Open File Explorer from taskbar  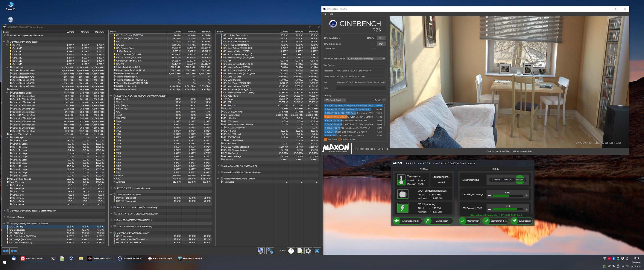[80, 259]
